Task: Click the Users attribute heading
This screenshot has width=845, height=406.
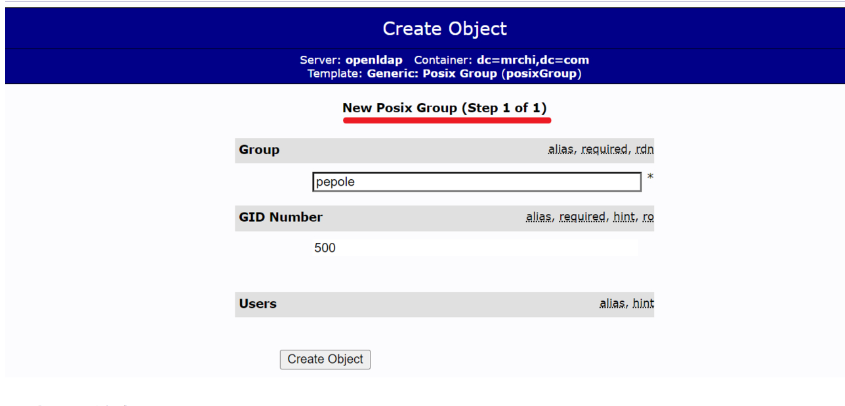Action: click(258, 304)
